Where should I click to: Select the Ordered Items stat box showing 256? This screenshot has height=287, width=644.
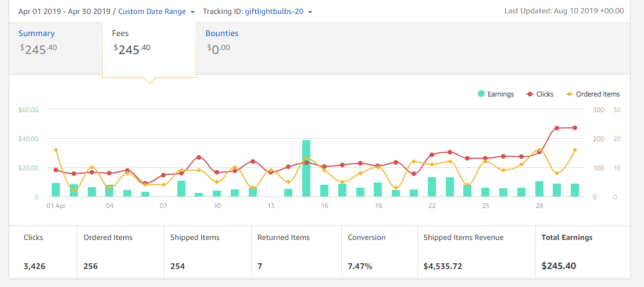point(120,252)
